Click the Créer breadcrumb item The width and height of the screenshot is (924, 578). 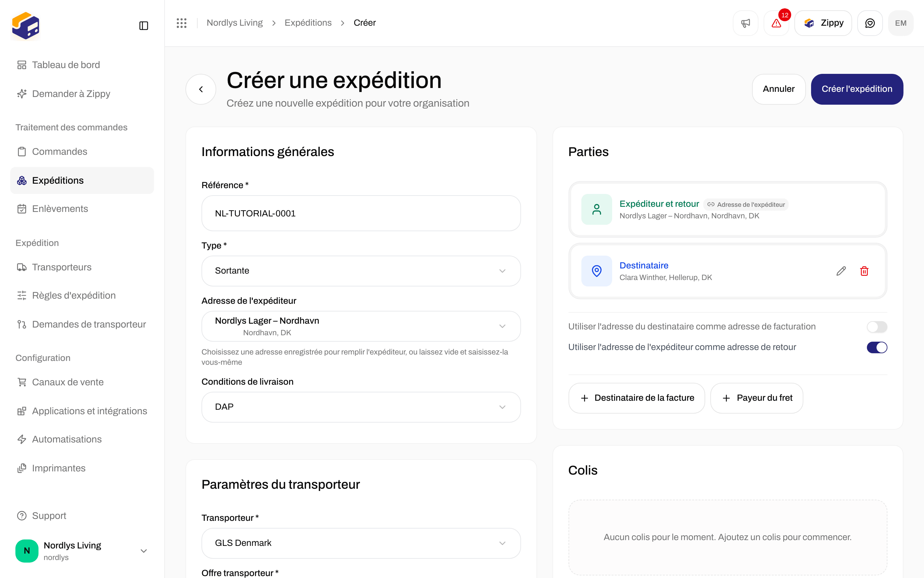(365, 23)
